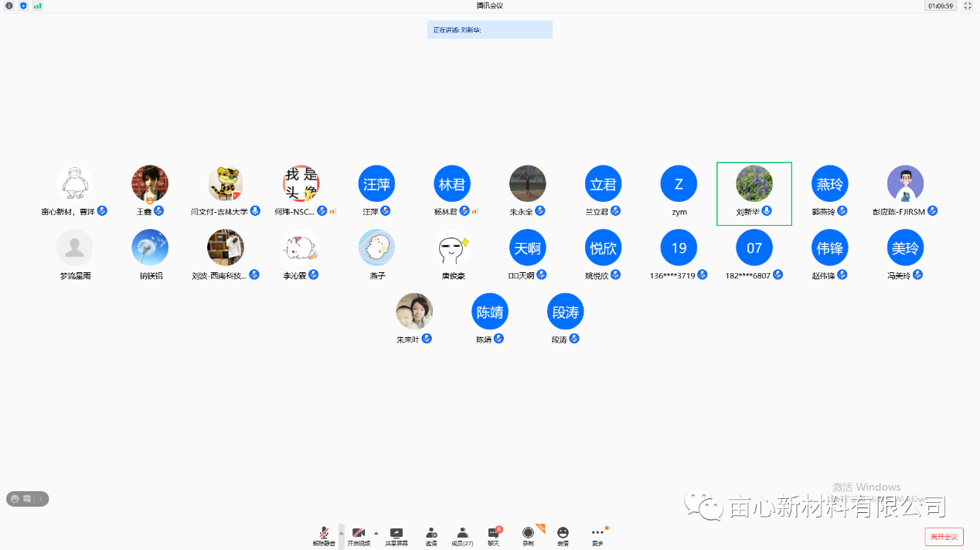Open the 聊天 chat with 6 unread
This screenshot has width=980, height=550.
[x=493, y=536]
